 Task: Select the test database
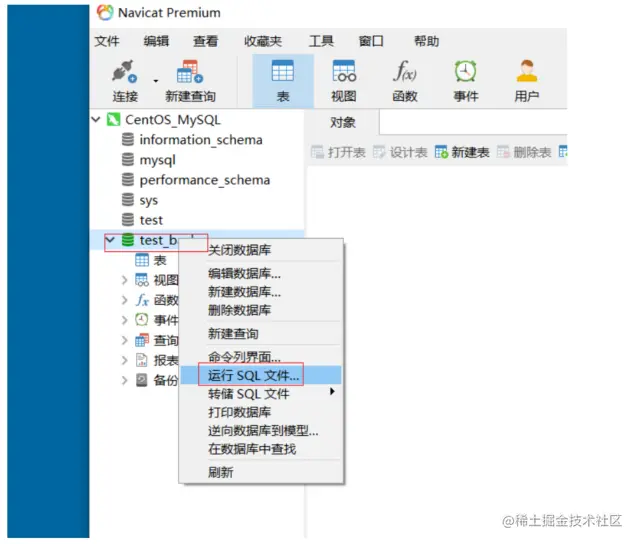[x=151, y=220]
